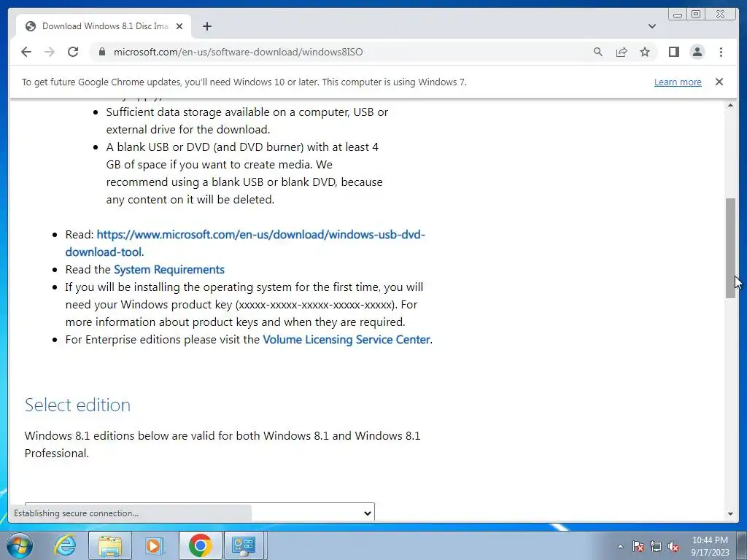The height and width of the screenshot is (560, 747).
Task: Click the vertical scrollbar thumb
Action: [730, 248]
